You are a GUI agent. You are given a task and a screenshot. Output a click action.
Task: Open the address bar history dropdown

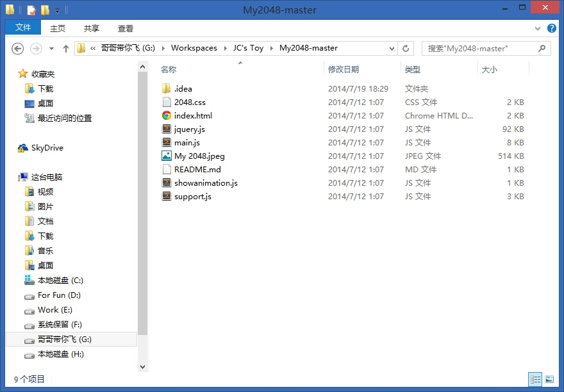point(392,48)
